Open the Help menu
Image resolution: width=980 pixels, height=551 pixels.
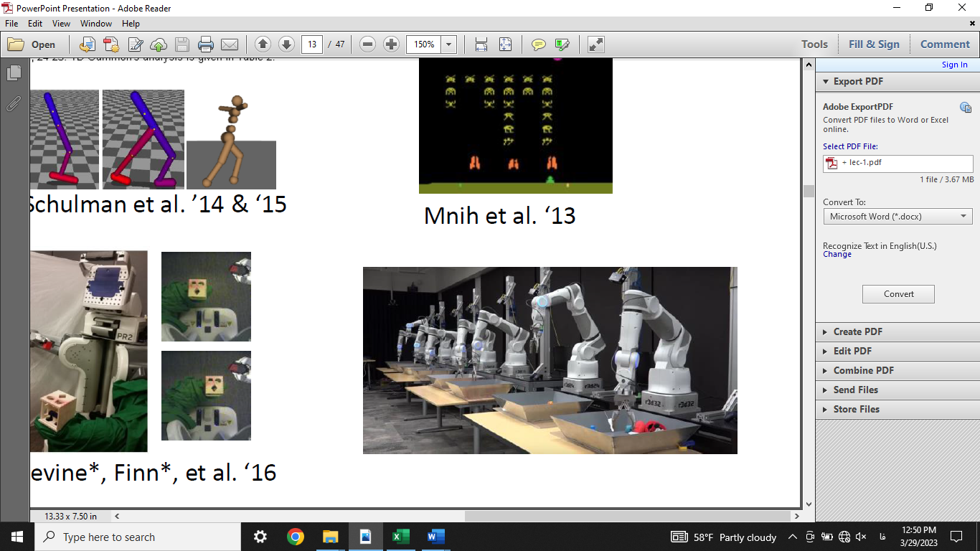pyautogui.click(x=131, y=24)
